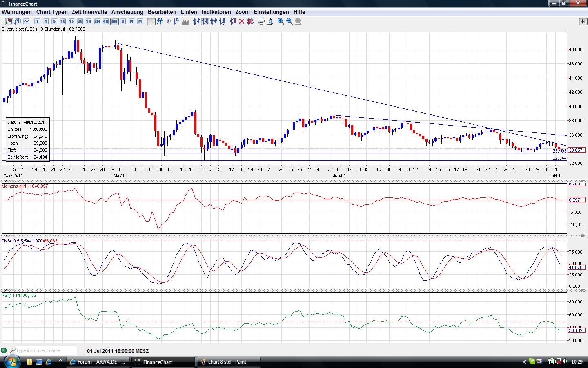Switch to the bar chart type icon
This screenshot has width=588, height=368.
[18, 21]
